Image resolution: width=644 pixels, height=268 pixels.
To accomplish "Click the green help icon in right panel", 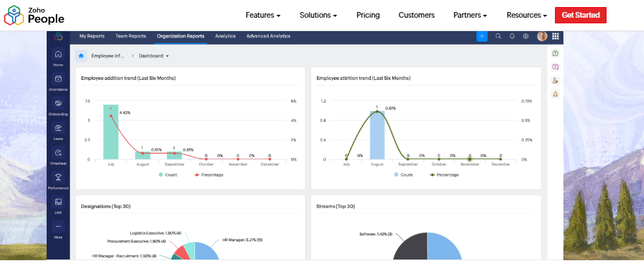I will tap(556, 53).
